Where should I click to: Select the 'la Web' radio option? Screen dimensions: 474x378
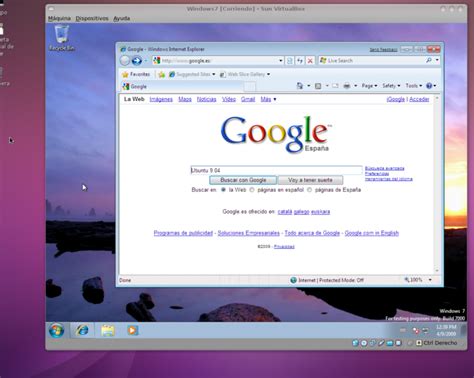click(223, 190)
